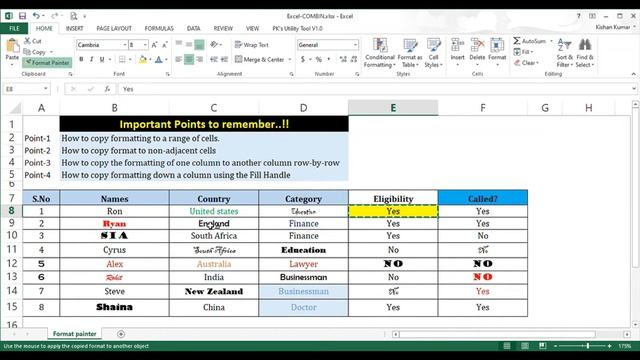
Task: Open Conditional Formatting menu
Action: tap(380, 53)
